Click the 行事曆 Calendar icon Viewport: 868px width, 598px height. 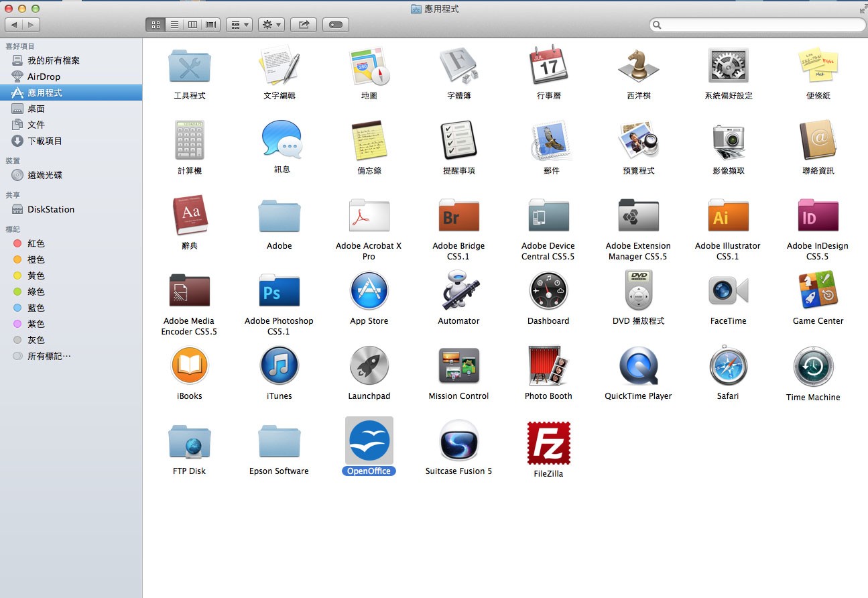click(x=549, y=66)
